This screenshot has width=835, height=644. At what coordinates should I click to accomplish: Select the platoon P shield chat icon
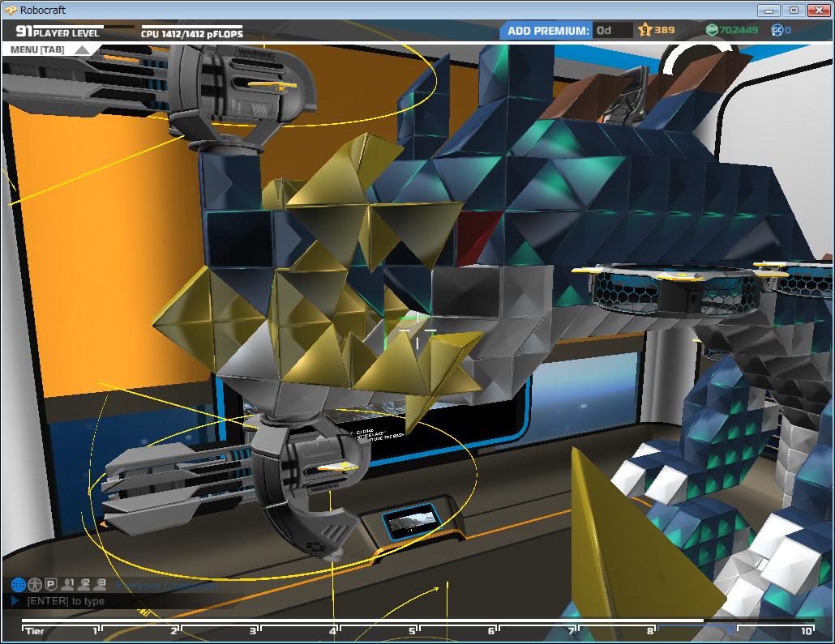[50, 584]
